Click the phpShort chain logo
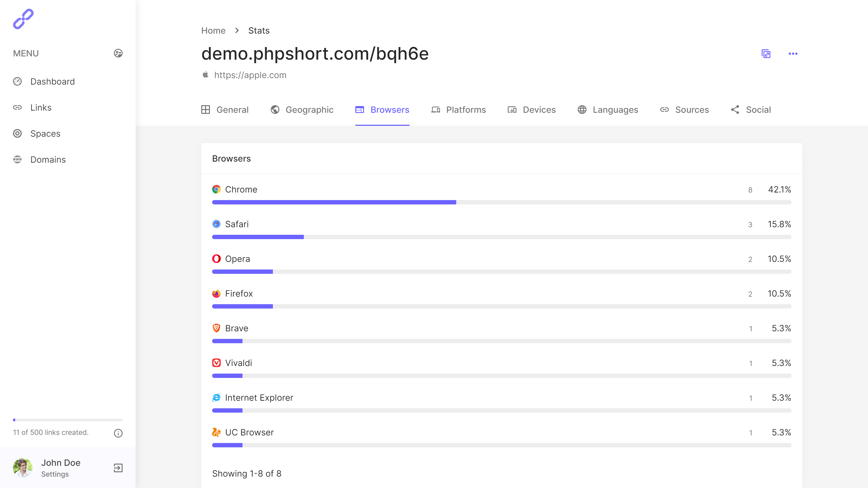This screenshot has width=868, height=488. [x=23, y=19]
